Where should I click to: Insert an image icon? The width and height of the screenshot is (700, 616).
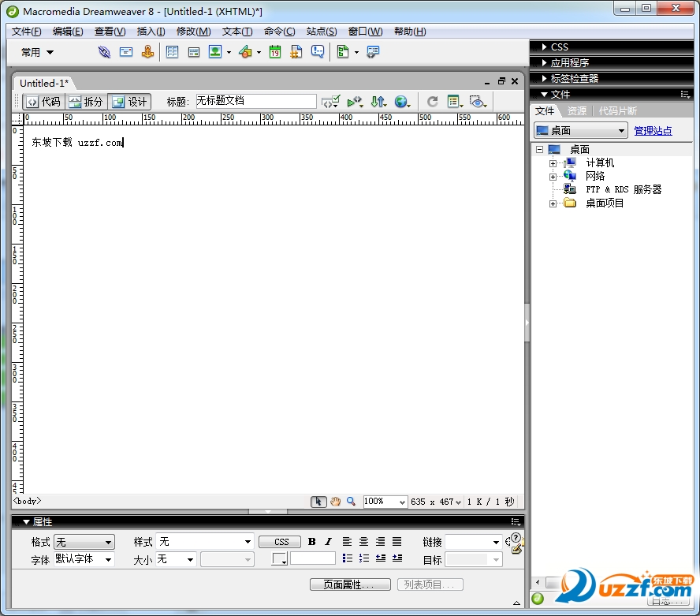pos(215,52)
